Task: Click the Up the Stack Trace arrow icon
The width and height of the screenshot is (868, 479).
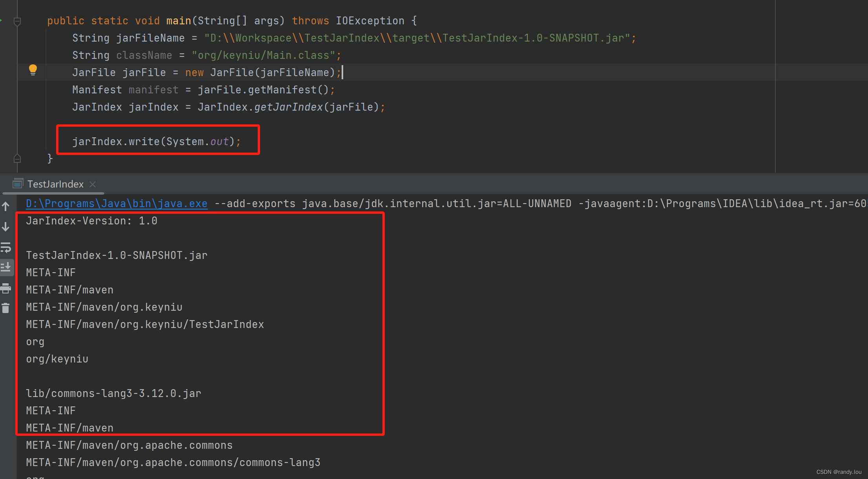Action: 6,206
